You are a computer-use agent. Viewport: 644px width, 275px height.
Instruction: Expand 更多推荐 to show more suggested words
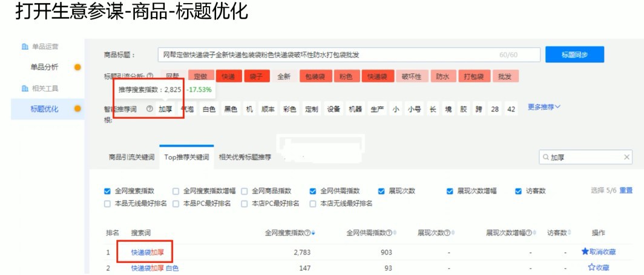coord(544,107)
